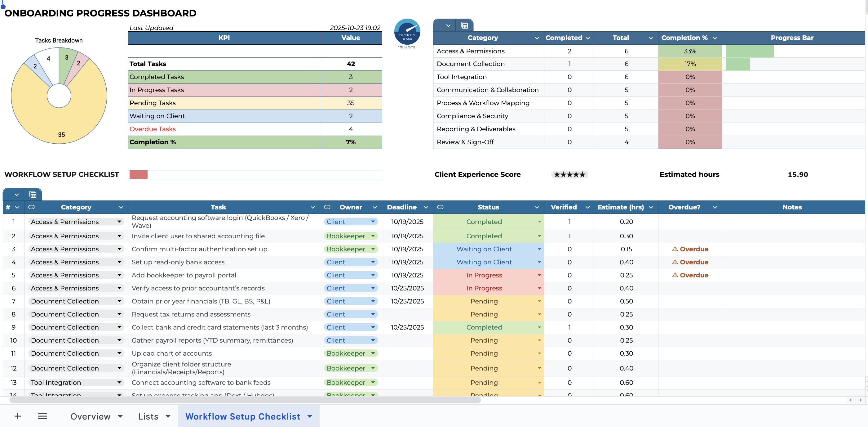Select Document Collection 17% completion cell
Image resolution: width=868 pixels, height=427 pixels.
point(690,64)
